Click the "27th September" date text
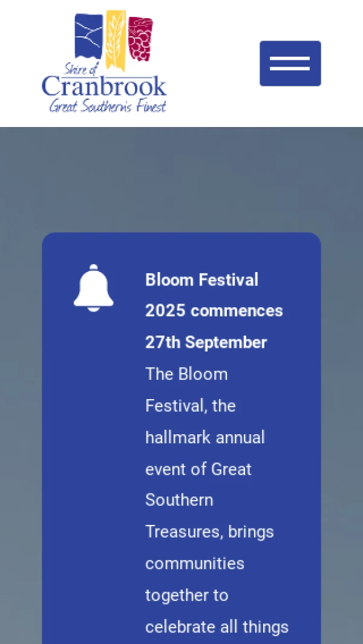The image size is (363, 644). (x=206, y=342)
